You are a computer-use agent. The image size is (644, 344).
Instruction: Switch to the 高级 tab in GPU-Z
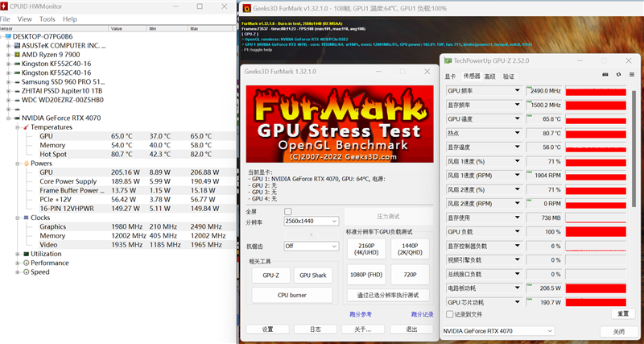point(488,76)
